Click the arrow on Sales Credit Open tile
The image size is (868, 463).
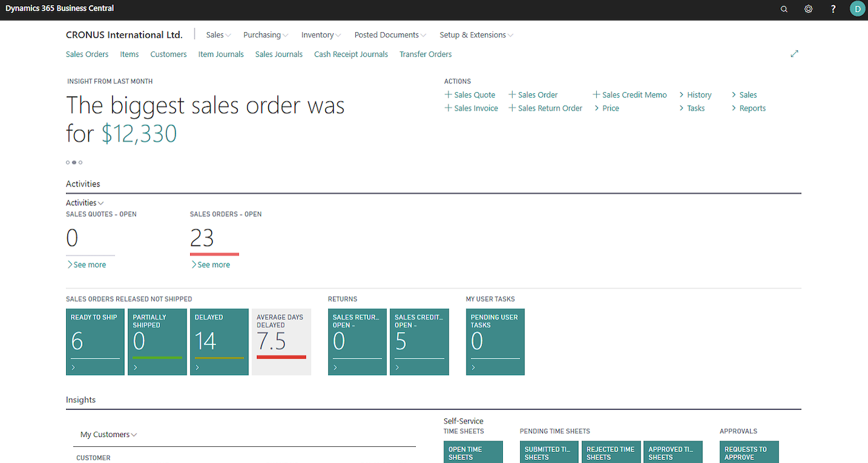pos(397,367)
